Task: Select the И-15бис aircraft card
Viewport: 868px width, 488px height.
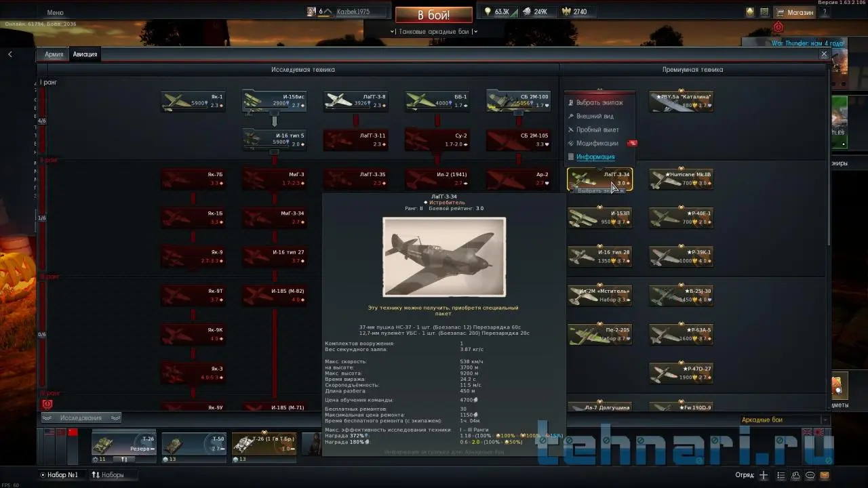Action: [275, 101]
